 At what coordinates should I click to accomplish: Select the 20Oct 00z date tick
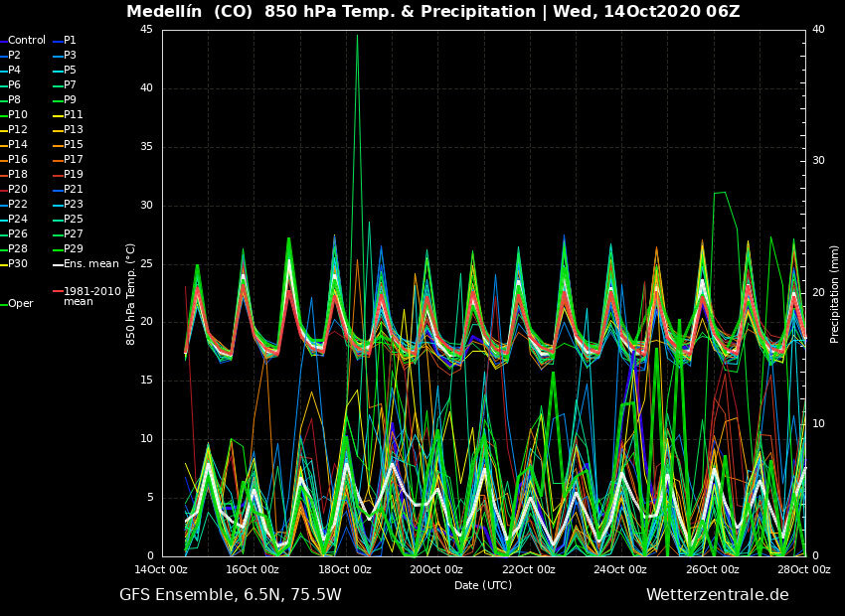pyautogui.click(x=436, y=569)
